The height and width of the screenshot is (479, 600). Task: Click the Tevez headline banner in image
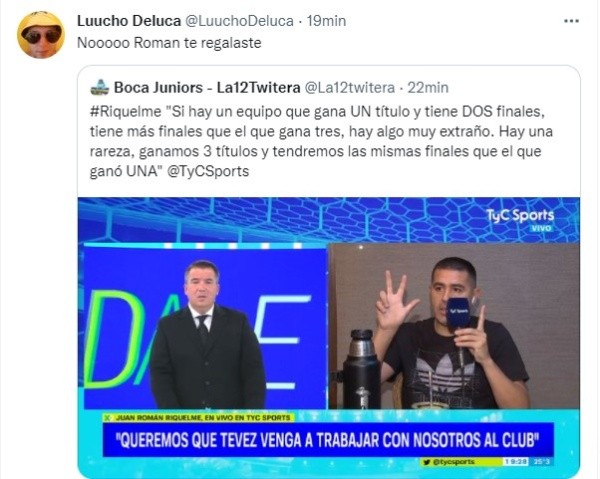coord(328,440)
